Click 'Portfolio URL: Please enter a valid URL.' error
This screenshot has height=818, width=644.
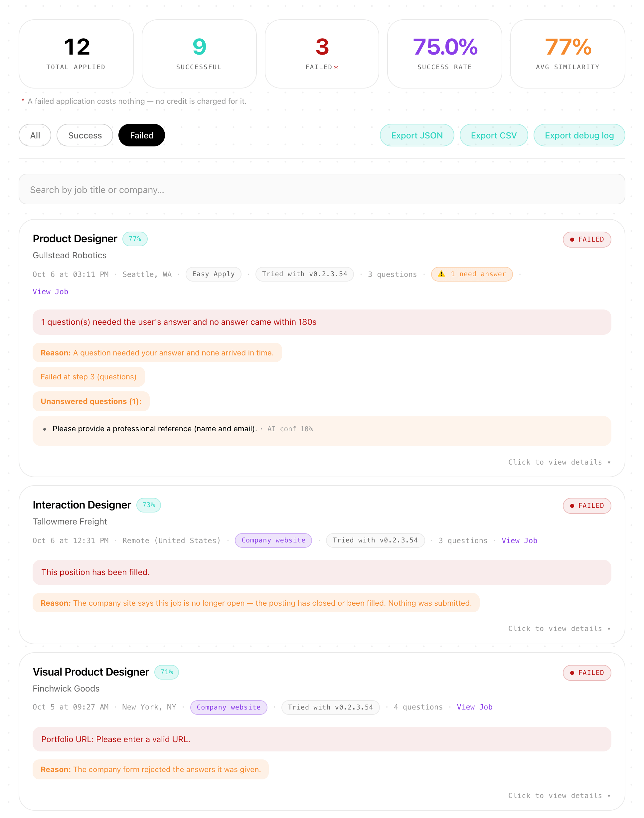tap(322, 739)
